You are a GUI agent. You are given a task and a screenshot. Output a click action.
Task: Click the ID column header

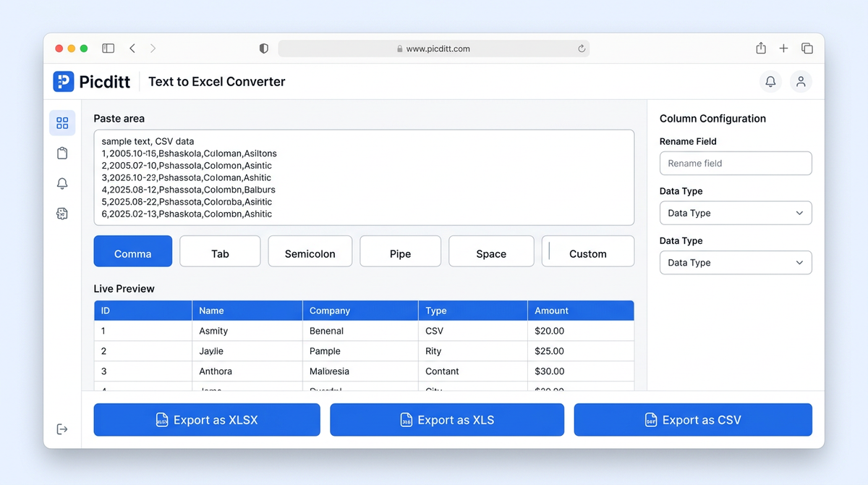pos(143,311)
